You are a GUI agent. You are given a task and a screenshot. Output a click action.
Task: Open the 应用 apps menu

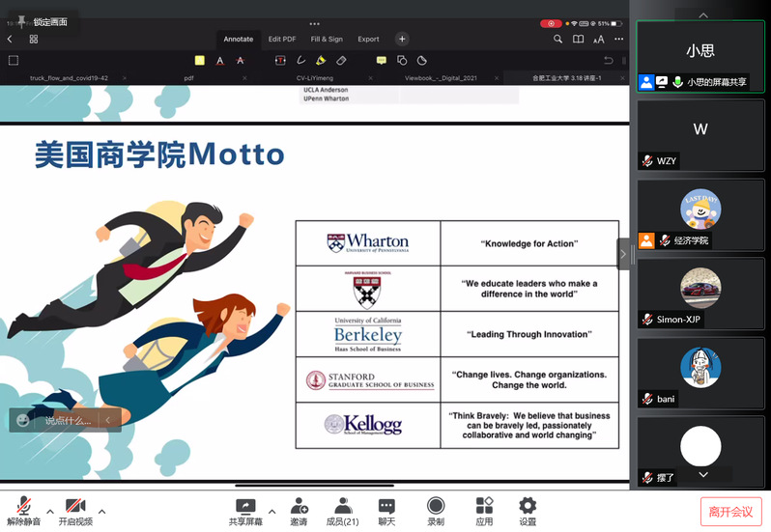point(484,512)
